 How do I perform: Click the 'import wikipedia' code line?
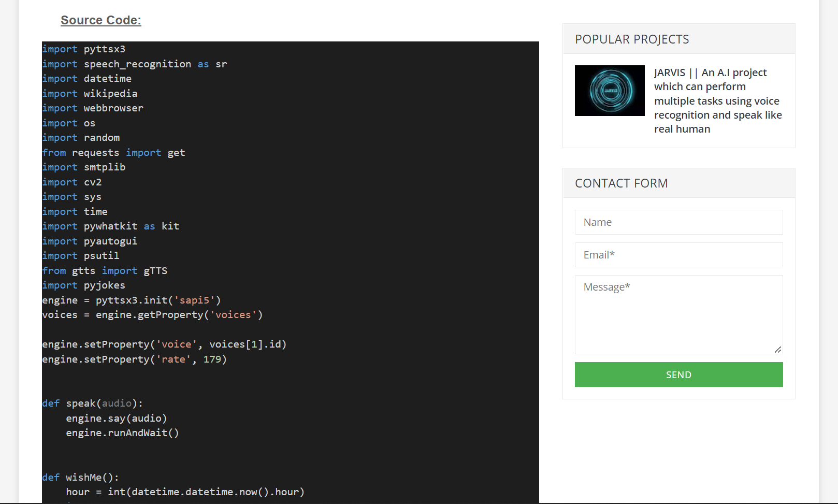[90, 94]
